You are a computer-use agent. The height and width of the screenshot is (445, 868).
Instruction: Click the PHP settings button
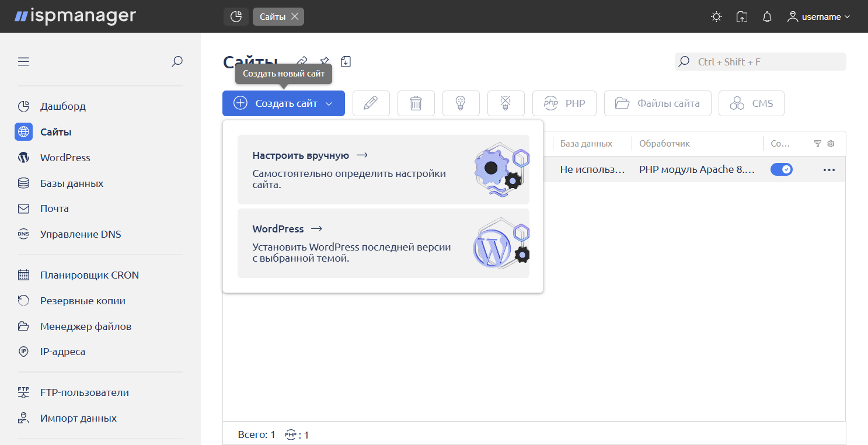click(564, 103)
